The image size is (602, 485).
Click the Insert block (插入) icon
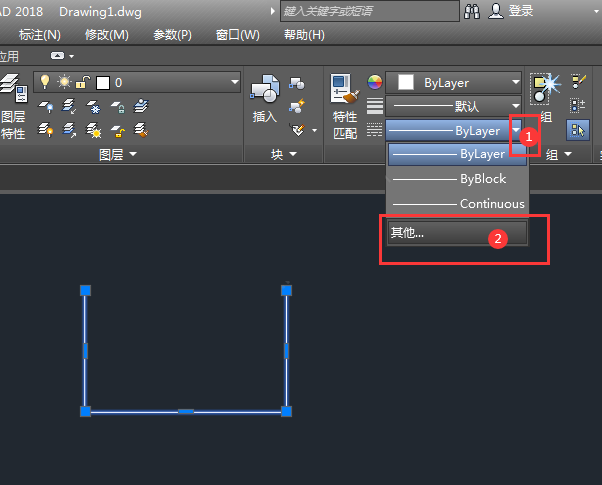tap(265, 89)
